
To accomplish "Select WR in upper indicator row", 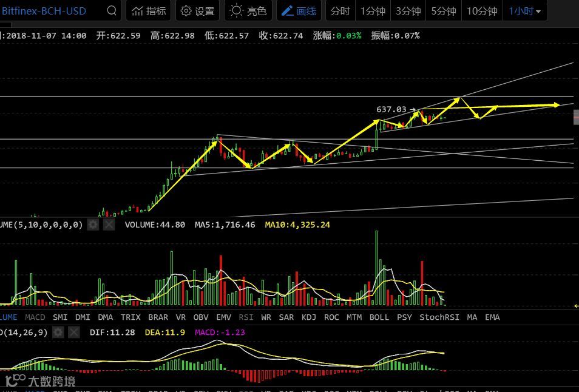I will pos(266,317).
